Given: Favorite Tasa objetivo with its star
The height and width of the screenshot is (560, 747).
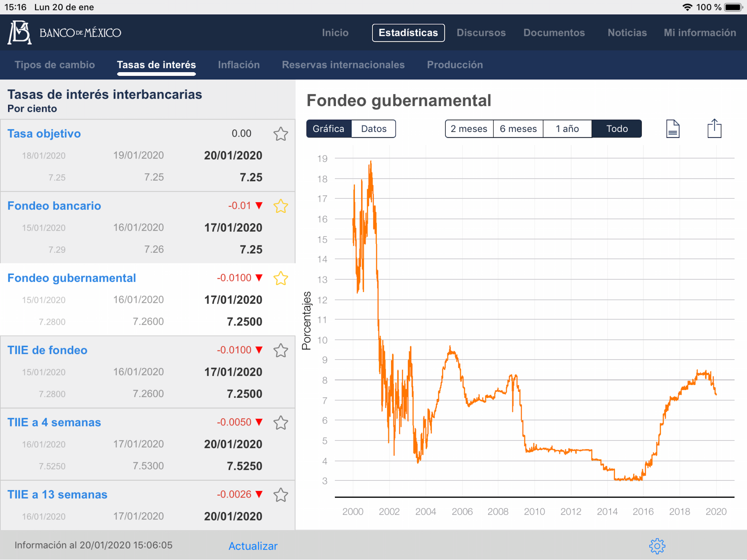Looking at the screenshot, I should click(x=281, y=134).
